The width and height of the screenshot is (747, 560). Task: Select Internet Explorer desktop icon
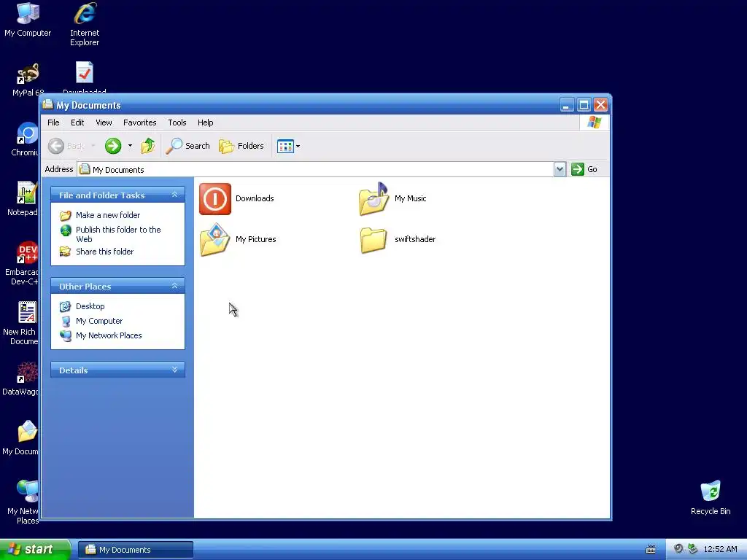tap(85, 24)
